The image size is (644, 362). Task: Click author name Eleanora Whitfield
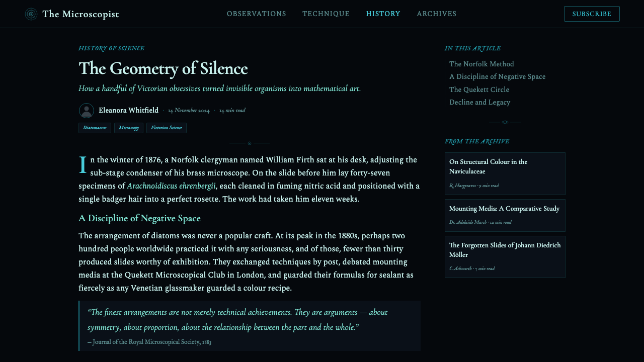(x=128, y=110)
